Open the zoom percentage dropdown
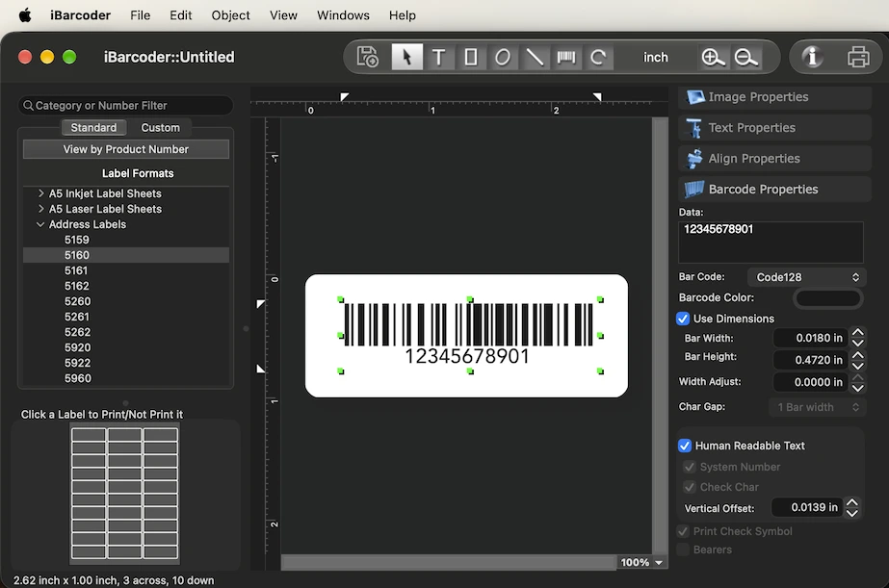 [x=641, y=563]
